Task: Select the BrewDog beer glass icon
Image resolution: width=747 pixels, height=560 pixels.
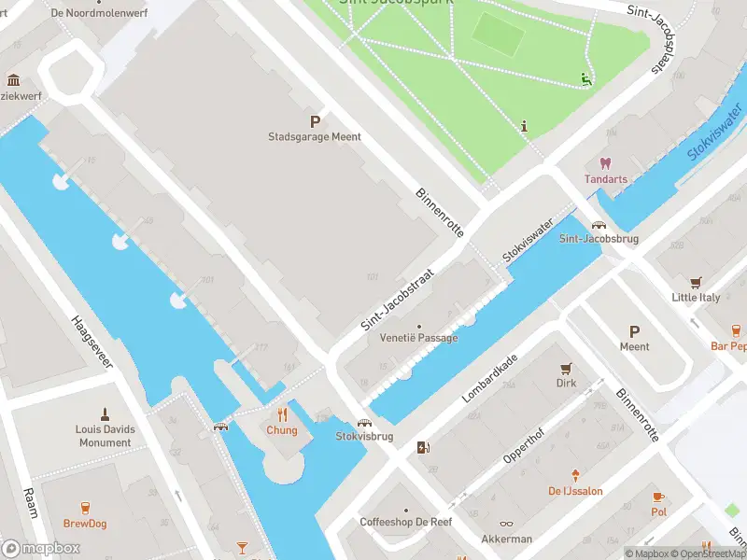Action: tap(85, 508)
